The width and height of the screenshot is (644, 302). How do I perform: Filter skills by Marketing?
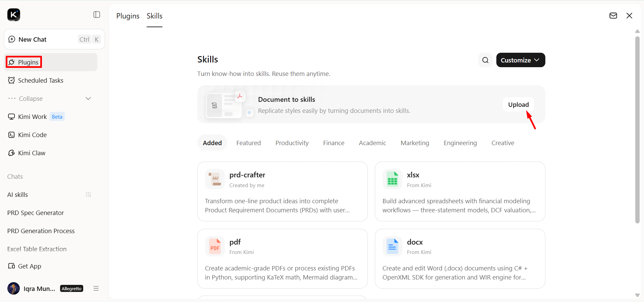[x=415, y=143]
